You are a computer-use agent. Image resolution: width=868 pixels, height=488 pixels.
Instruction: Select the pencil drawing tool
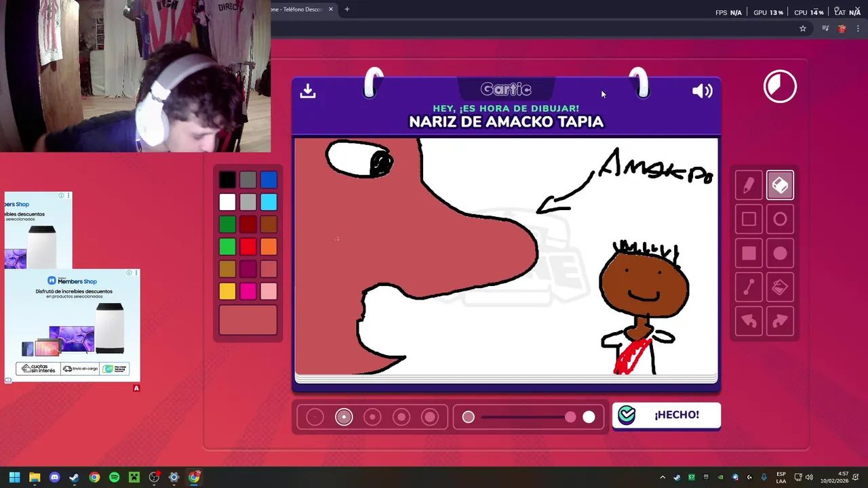(749, 185)
